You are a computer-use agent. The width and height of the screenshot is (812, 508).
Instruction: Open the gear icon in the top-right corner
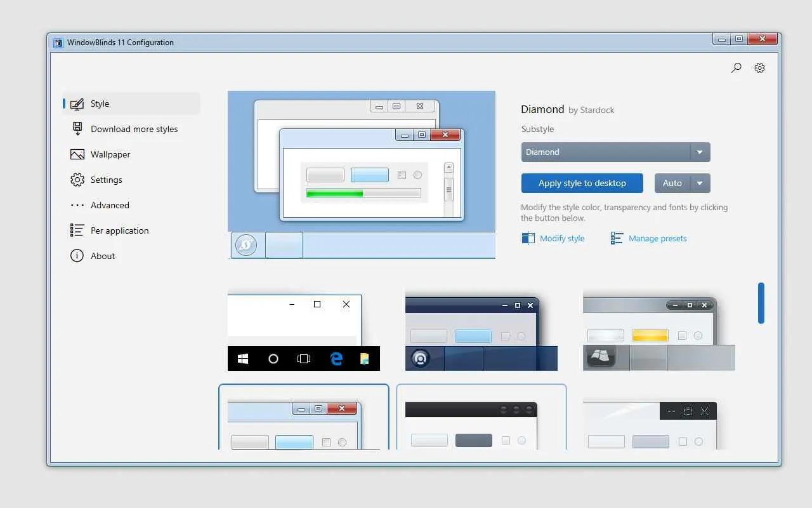[759, 67]
